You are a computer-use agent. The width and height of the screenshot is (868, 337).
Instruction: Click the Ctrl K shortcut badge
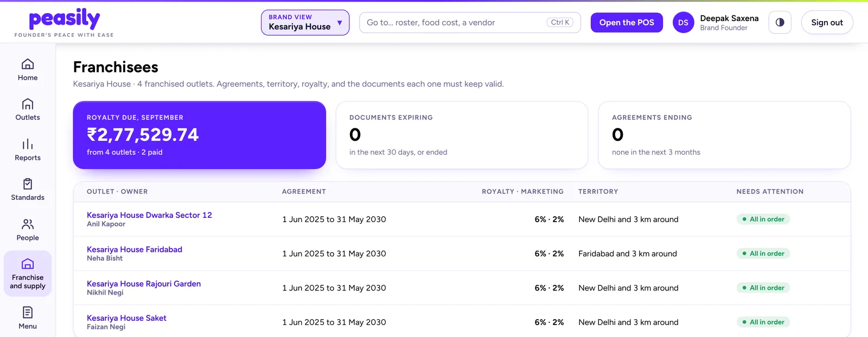pyautogui.click(x=560, y=23)
